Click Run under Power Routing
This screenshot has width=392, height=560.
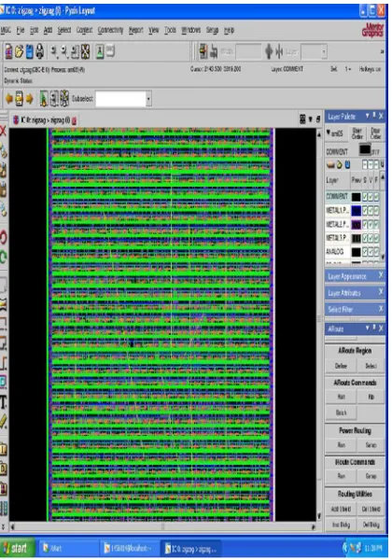[x=341, y=444]
